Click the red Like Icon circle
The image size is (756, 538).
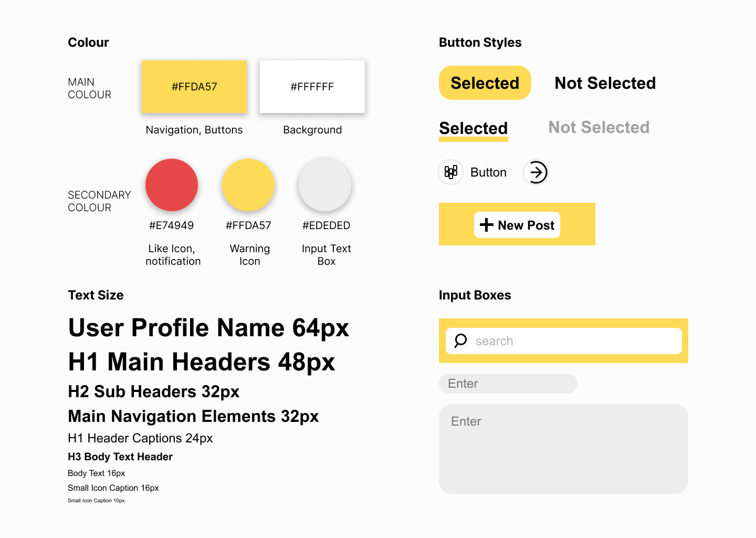click(x=172, y=185)
